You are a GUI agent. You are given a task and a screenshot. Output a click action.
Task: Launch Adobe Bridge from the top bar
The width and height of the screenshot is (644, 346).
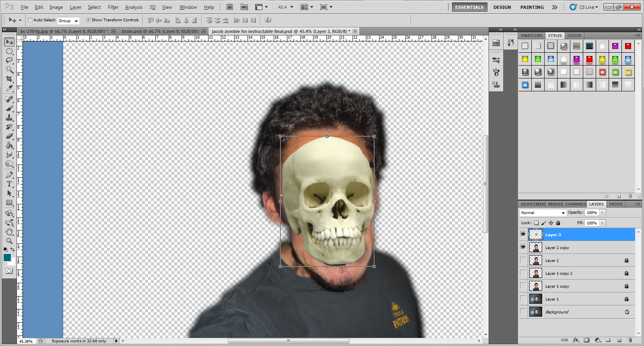[230, 7]
